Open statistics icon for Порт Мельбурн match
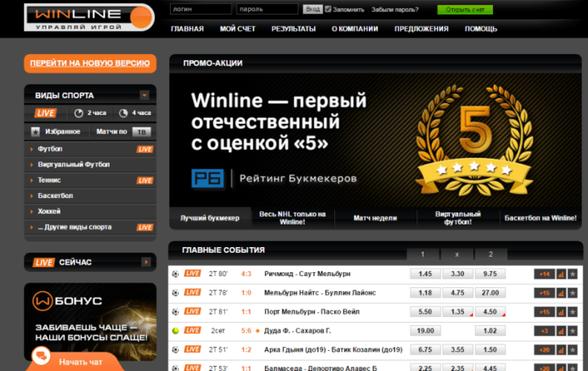 coord(561,311)
